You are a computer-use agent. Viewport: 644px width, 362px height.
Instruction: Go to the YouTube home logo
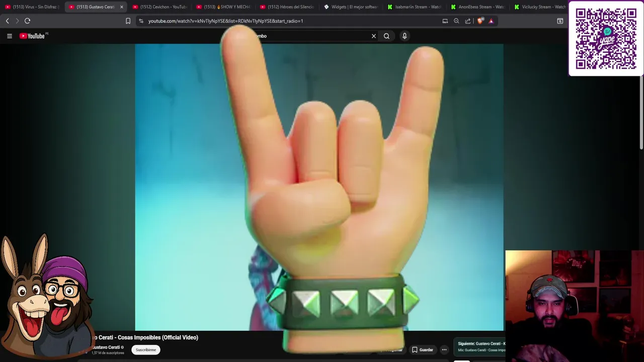click(33, 36)
